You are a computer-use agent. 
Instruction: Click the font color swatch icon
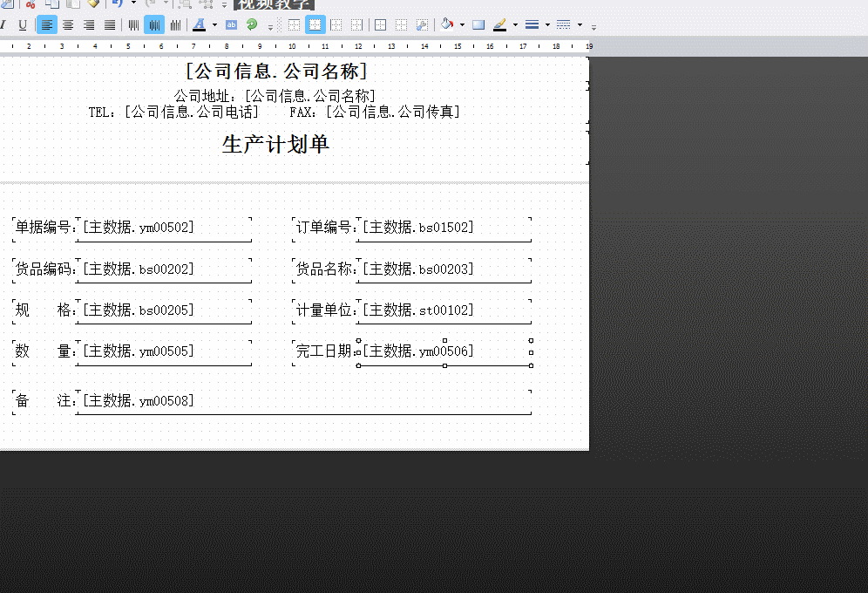(200, 24)
